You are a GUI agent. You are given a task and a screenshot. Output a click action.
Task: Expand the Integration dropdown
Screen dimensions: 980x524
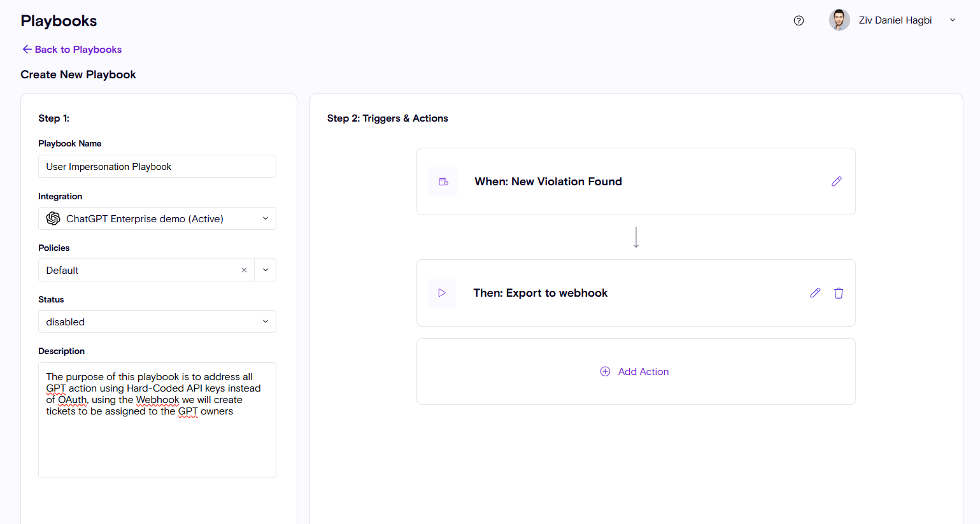click(x=266, y=218)
